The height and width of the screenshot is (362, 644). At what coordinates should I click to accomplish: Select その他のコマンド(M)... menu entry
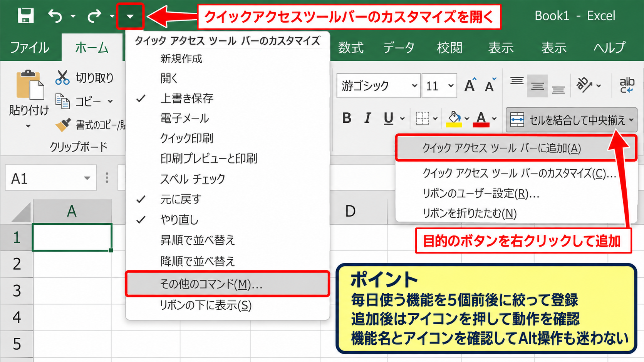[228, 284]
